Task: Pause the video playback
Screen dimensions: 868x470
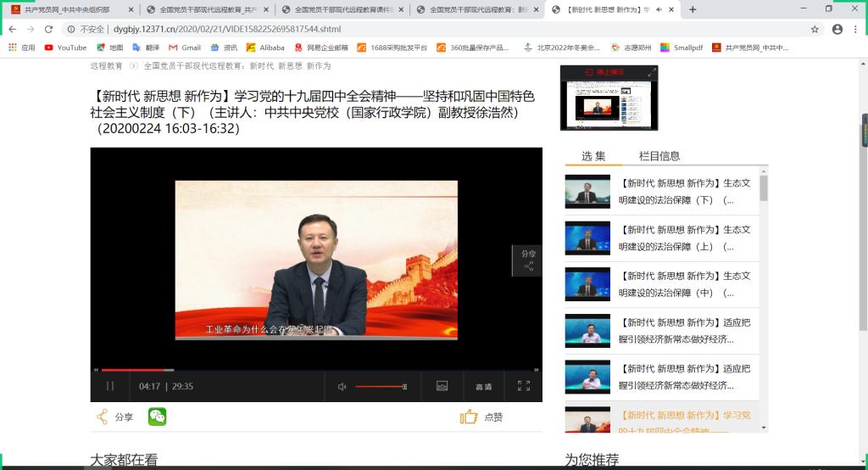Action: tap(110, 386)
